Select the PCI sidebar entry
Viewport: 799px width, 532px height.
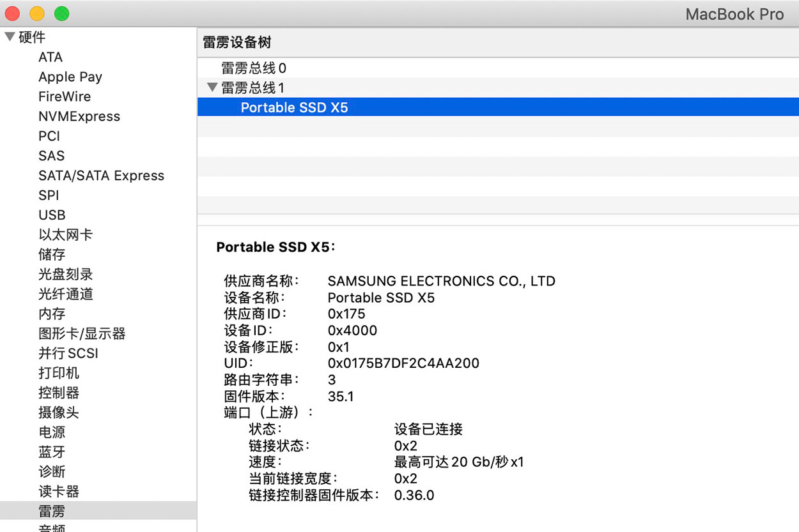(x=49, y=136)
